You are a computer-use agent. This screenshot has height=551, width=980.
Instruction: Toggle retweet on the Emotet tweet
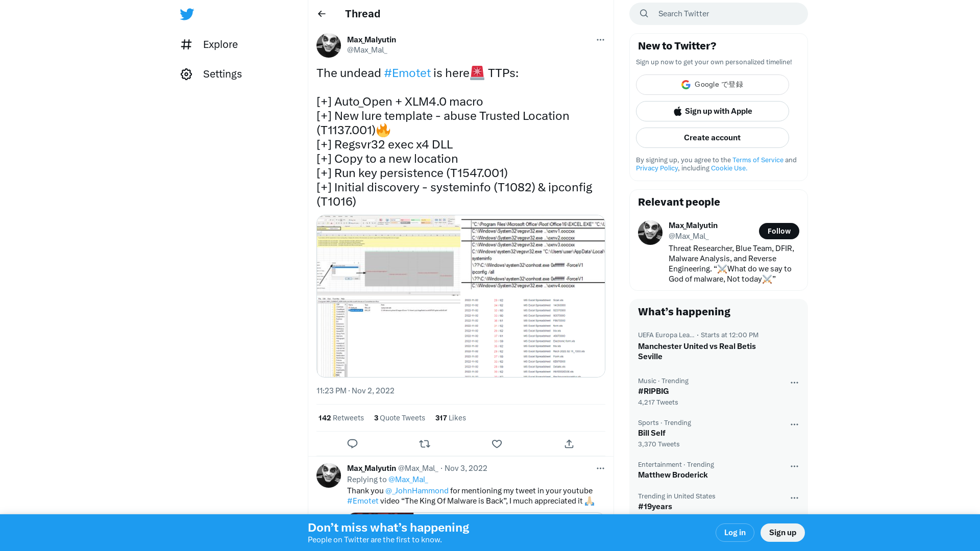(425, 444)
